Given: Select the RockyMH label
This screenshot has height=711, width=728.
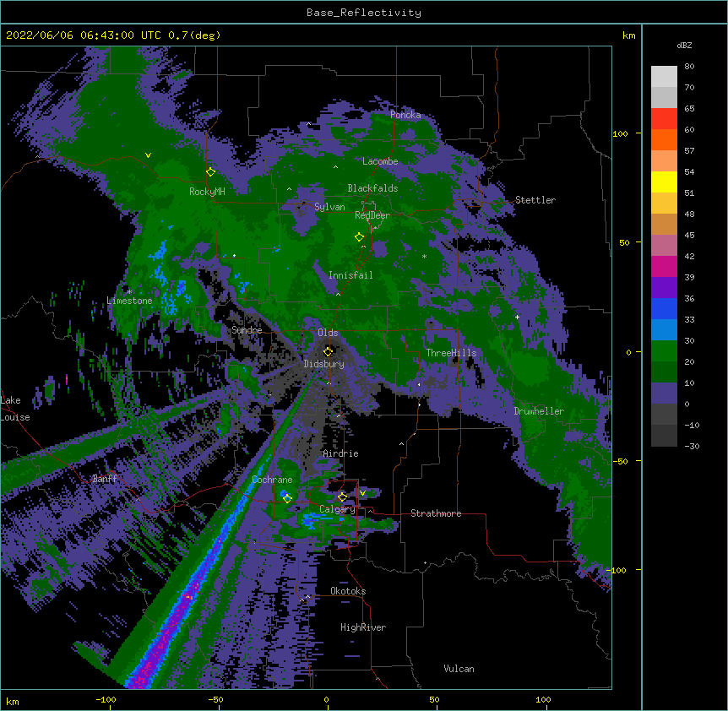Looking at the screenshot, I should click(x=207, y=192).
